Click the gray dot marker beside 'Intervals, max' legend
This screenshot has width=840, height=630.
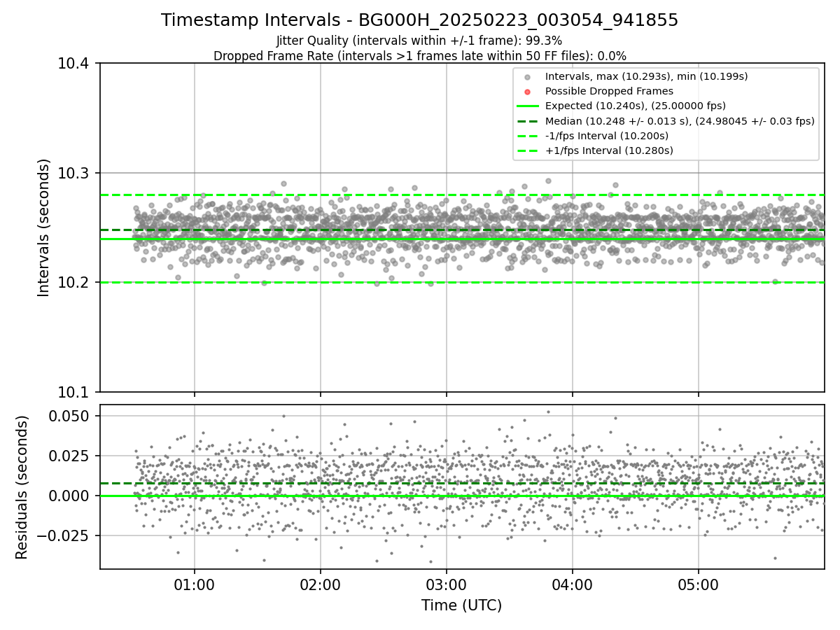[528, 77]
